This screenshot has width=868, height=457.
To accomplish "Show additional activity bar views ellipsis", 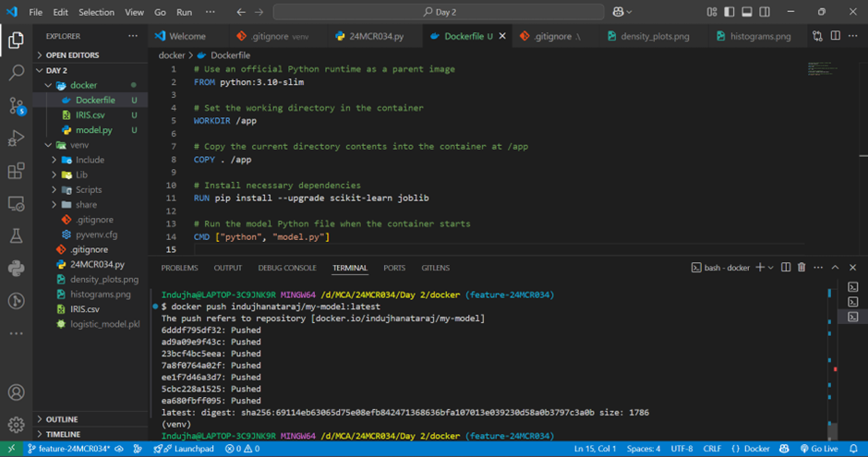I will [x=16, y=333].
